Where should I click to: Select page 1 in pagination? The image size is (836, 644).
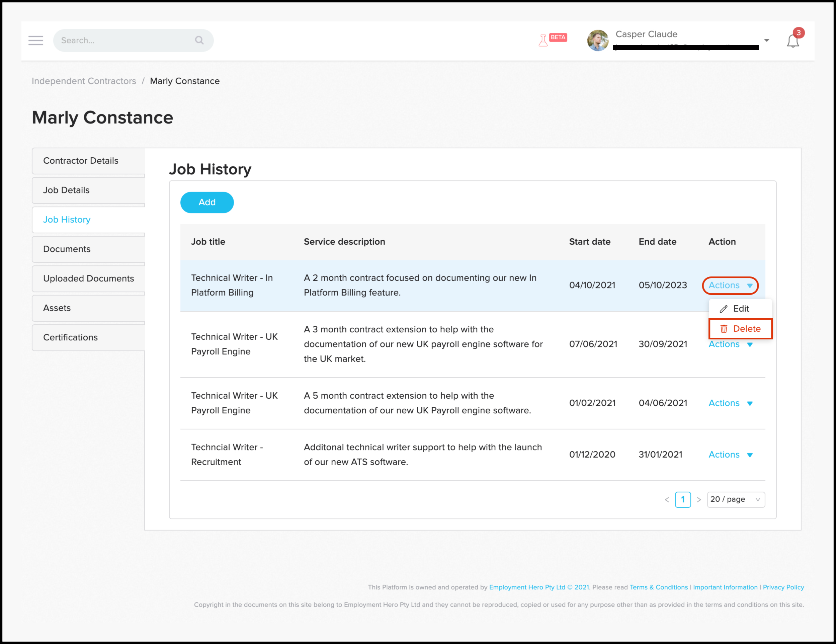pyautogui.click(x=682, y=499)
